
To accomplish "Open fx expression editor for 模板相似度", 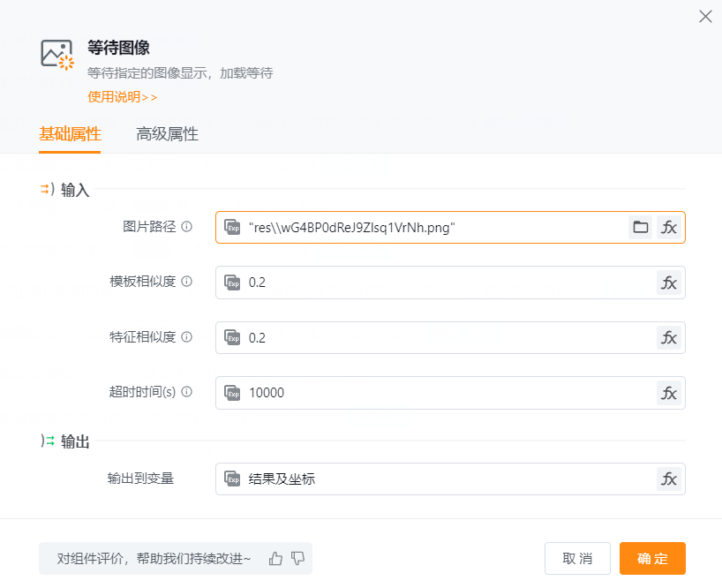I will (x=669, y=283).
